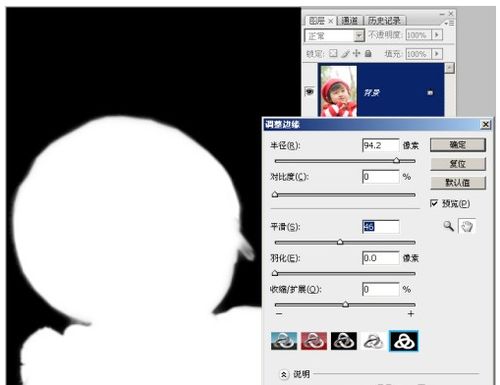Hide the 背景 layer with eye icon
This screenshot has height=385, width=500.
coord(310,91)
